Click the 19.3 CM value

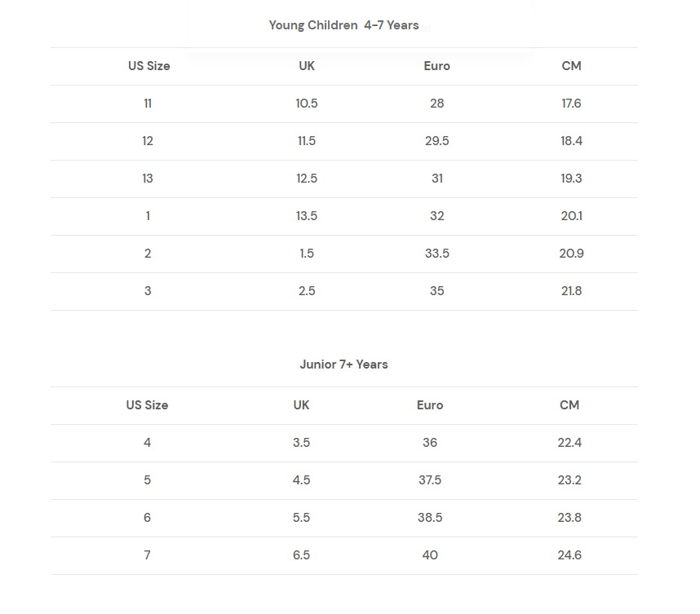point(571,179)
